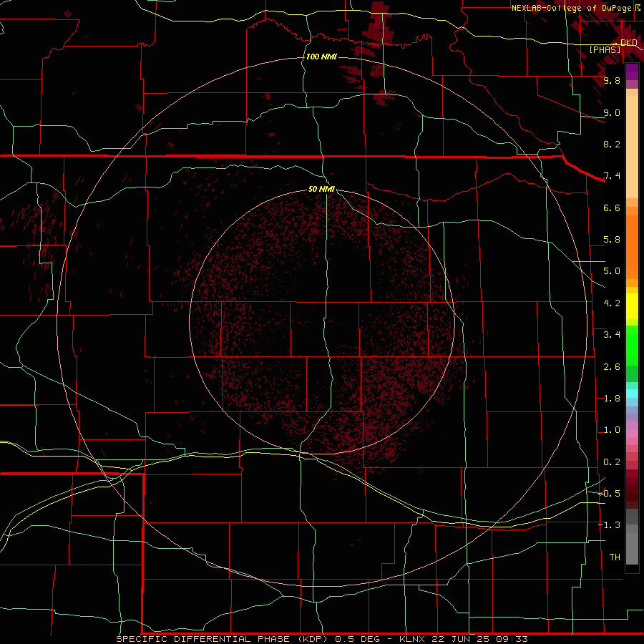Click the 5.8 value on the color scale
Viewport: 644px width, 644px height.
(x=612, y=240)
